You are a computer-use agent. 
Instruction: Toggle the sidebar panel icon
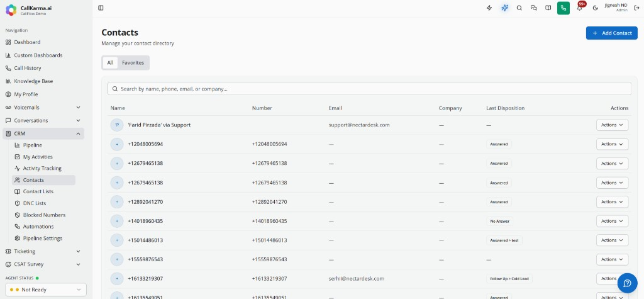pyautogui.click(x=101, y=8)
